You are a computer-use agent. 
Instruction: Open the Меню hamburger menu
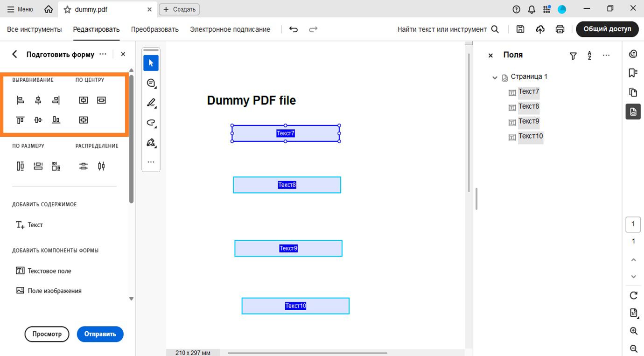[x=20, y=9]
